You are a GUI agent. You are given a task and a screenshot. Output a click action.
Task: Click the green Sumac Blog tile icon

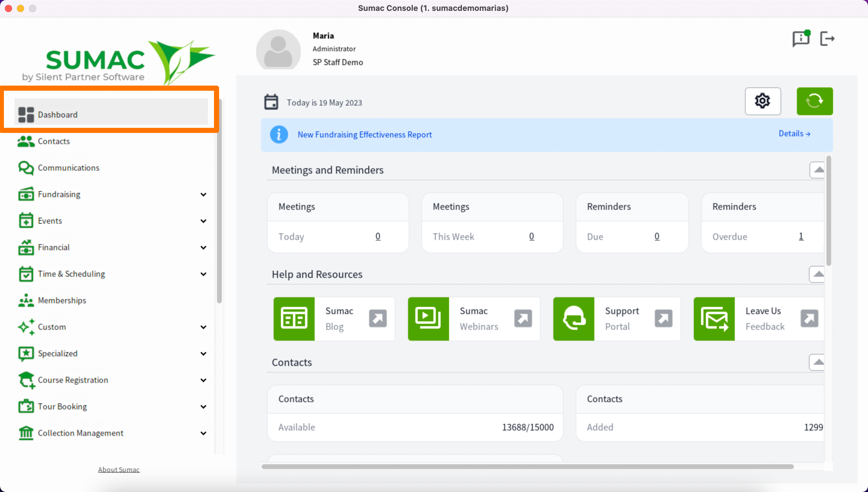[x=294, y=319]
